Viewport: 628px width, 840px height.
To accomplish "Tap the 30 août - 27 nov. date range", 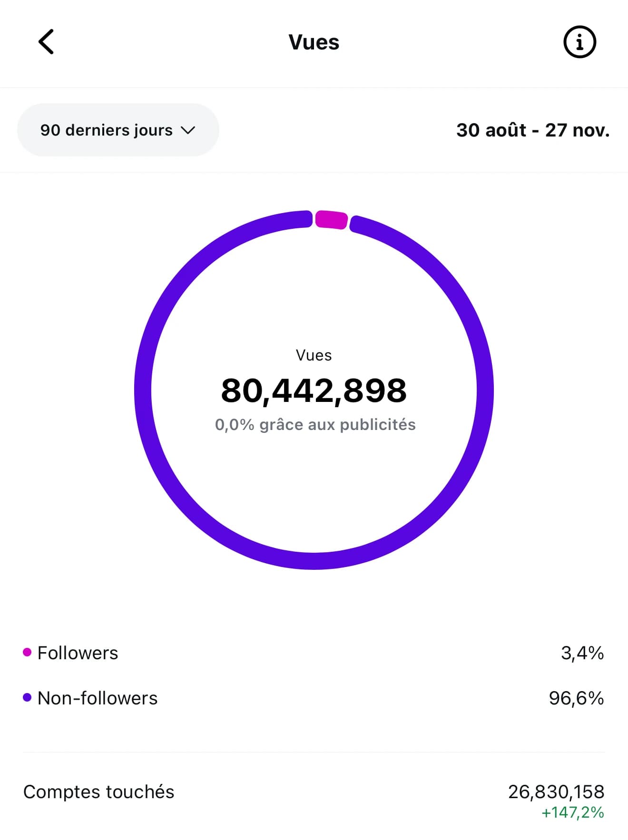I will (x=532, y=130).
